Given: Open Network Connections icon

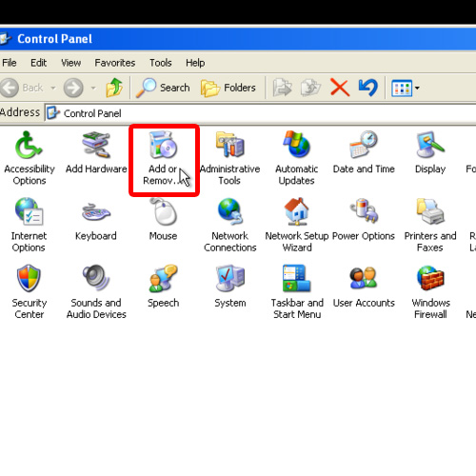Looking at the screenshot, I should [x=229, y=211].
